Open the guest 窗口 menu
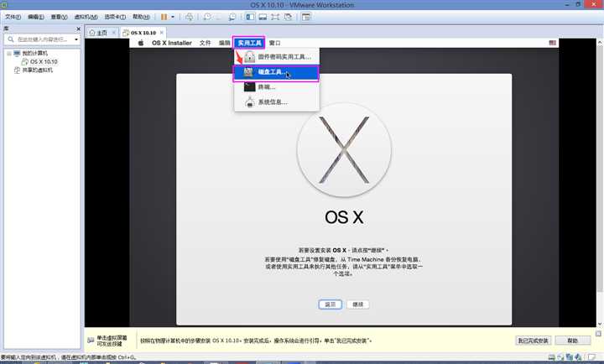Image resolution: width=604 pixels, height=364 pixels. [x=274, y=43]
